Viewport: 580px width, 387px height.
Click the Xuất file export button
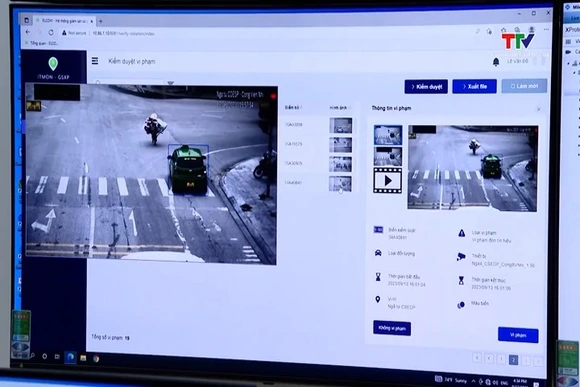tap(475, 86)
